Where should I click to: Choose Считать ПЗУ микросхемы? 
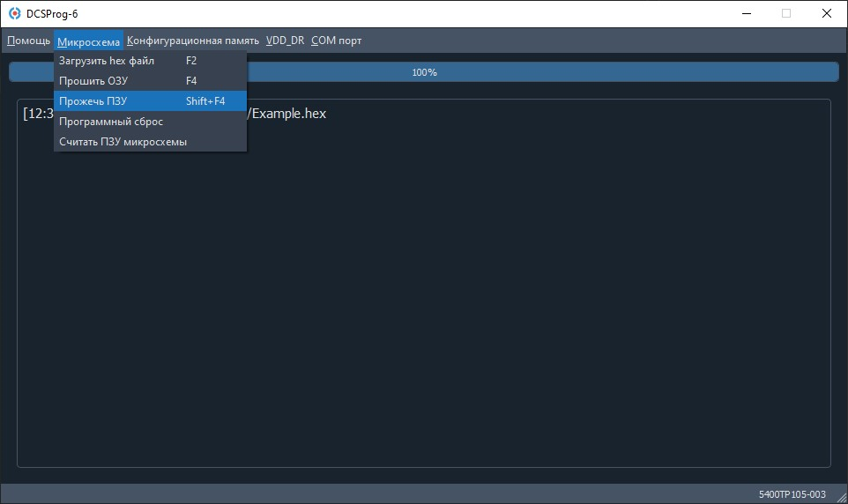click(151, 142)
